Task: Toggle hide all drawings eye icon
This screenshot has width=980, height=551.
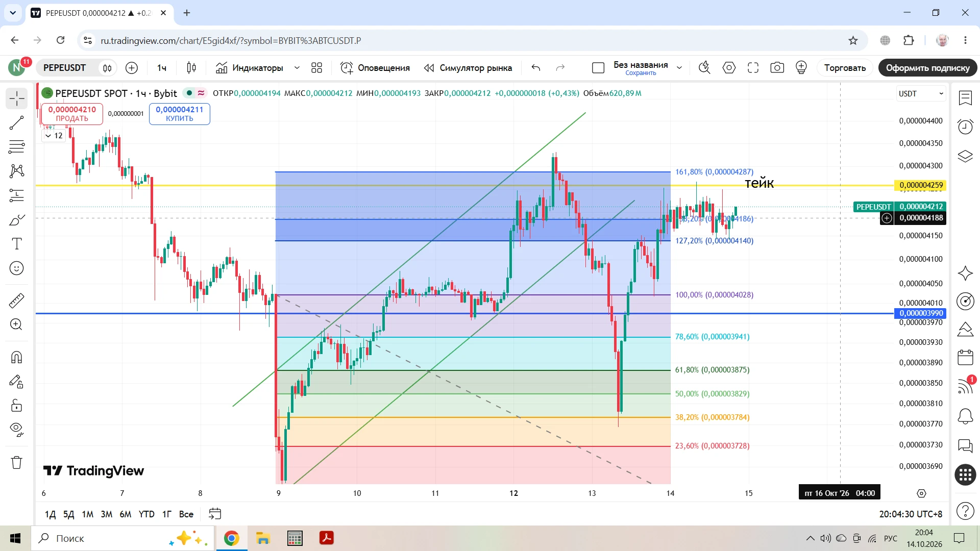Action: 17,430
